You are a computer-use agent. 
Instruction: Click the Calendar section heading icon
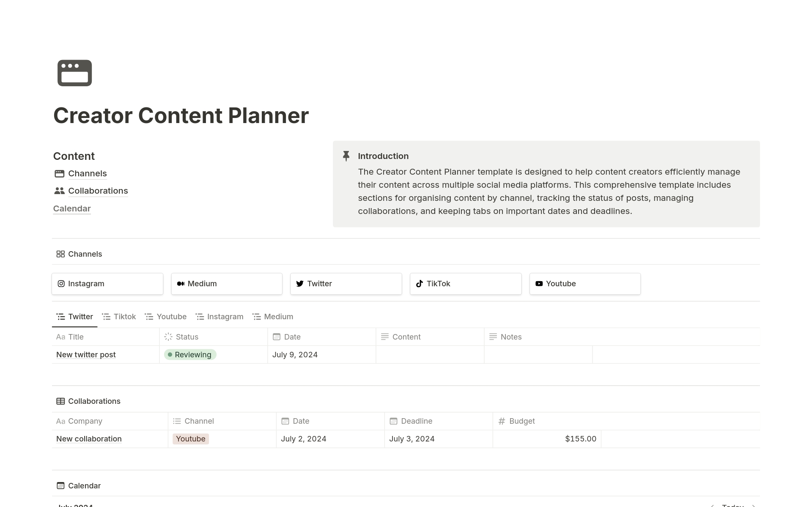(x=60, y=485)
